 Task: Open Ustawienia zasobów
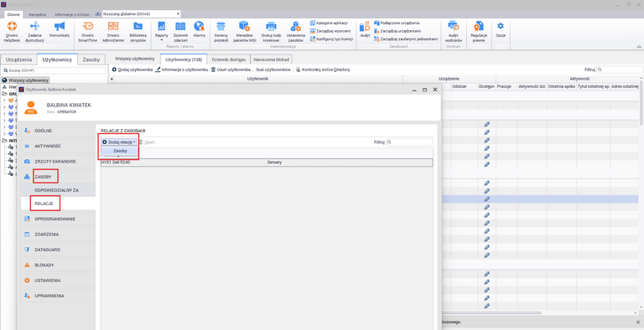click(295, 32)
